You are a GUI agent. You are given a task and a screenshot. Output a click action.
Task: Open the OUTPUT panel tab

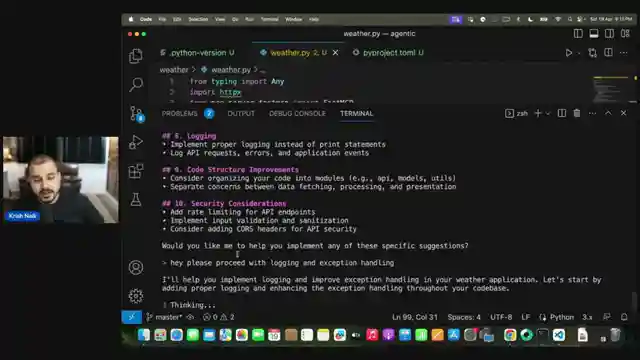click(241, 113)
